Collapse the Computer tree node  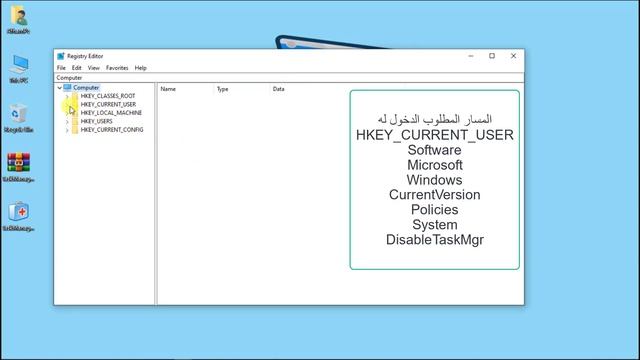[60, 88]
